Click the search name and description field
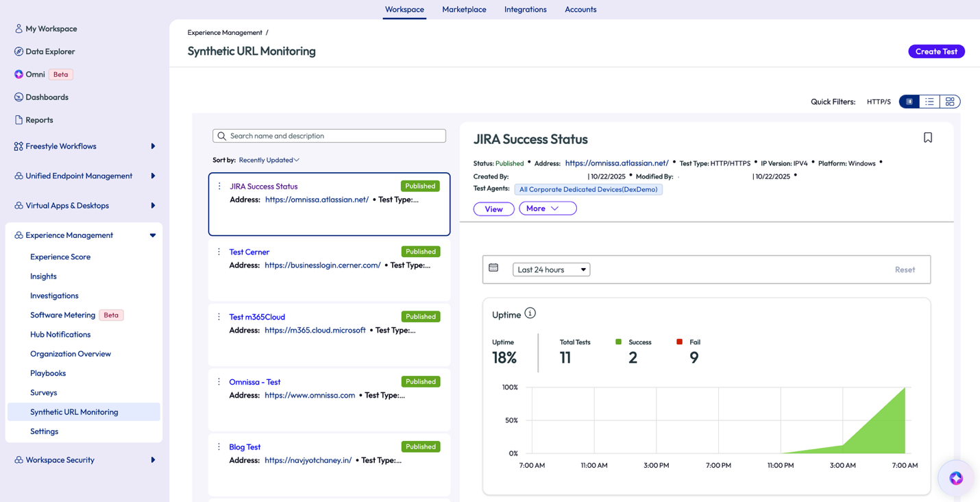The height and width of the screenshot is (502, 980). click(x=336, y=136)
